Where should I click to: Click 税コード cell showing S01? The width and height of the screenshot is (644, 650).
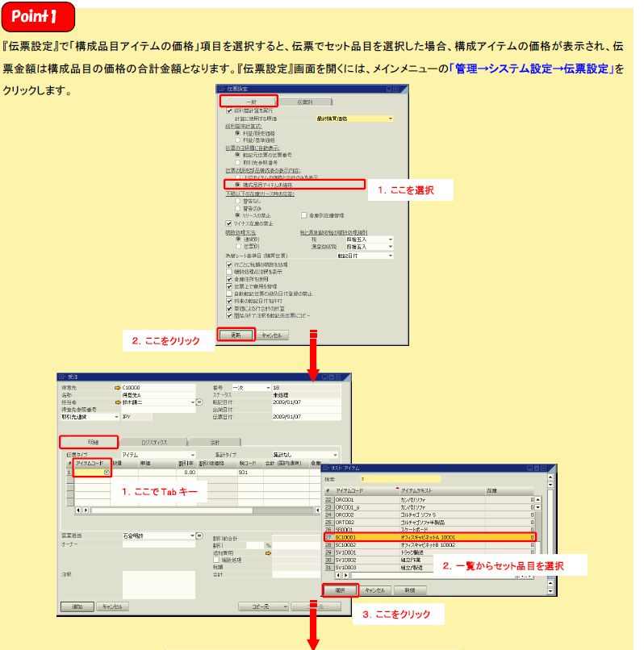tap(250, 472)
